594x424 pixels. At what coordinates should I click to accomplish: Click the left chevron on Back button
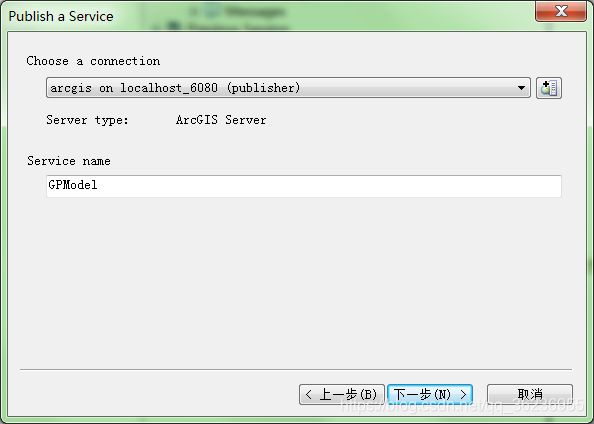pyautogui.click(x=308, y=394)
